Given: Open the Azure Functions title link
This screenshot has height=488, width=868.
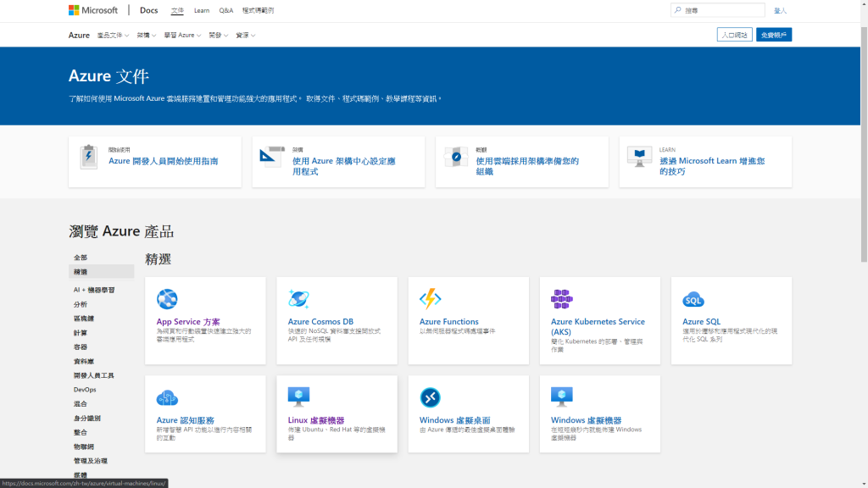Looking at the screenshot, I should tap(449, 321).
